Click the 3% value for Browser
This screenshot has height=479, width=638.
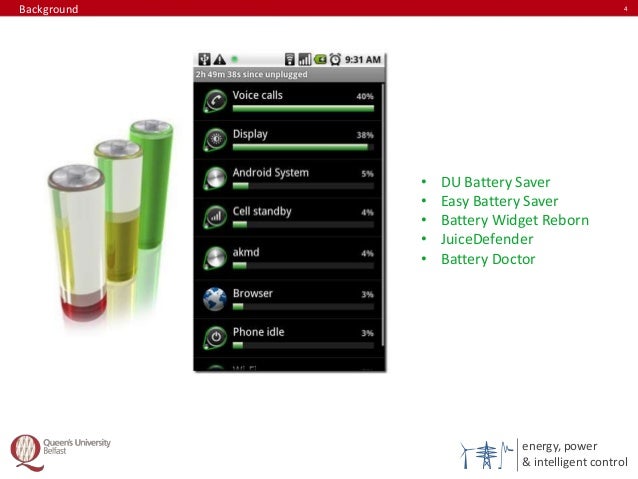tap(367, 294)
